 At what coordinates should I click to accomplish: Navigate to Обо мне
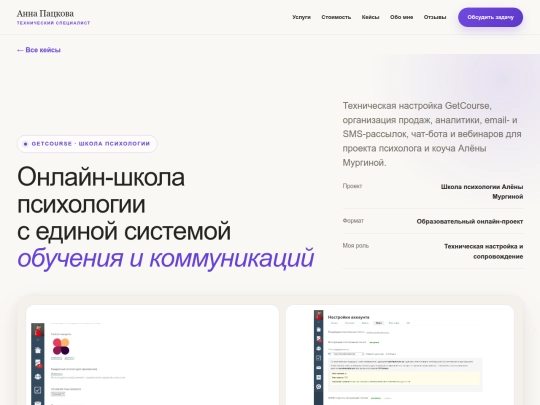401,17
